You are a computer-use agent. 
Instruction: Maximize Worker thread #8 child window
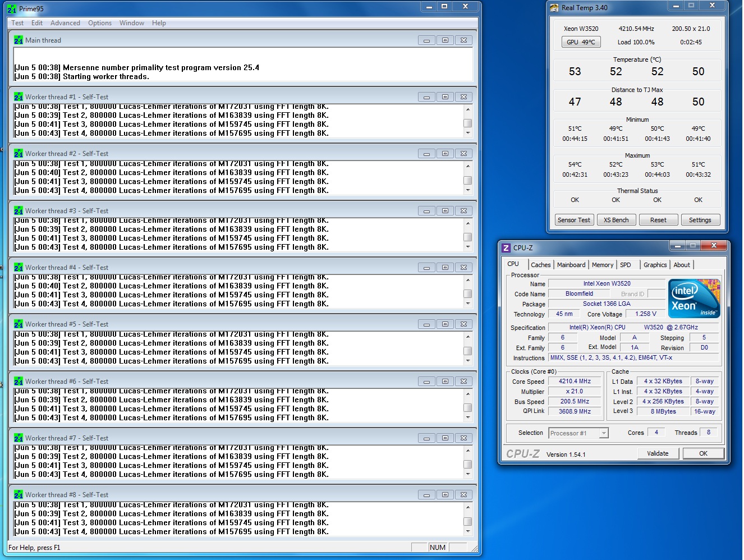pyautogui.click(x=445, y=495)
